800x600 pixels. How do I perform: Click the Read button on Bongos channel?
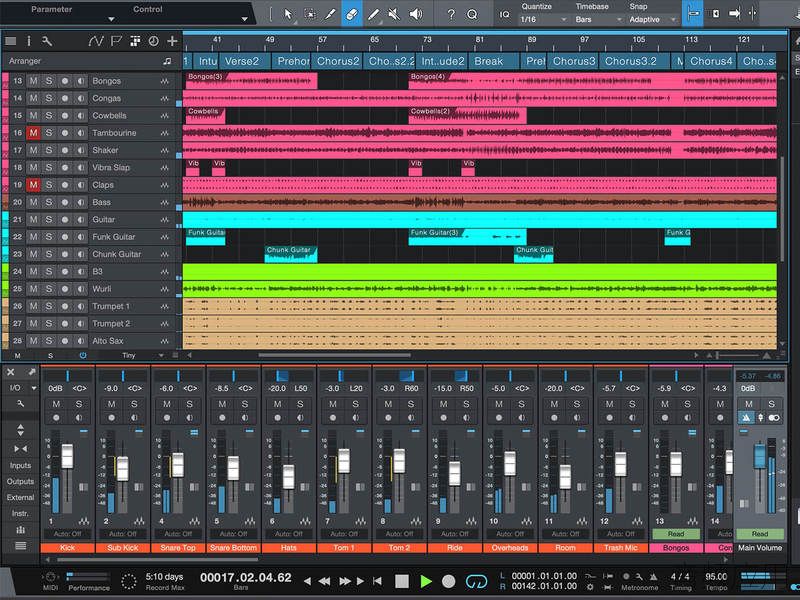676,534
